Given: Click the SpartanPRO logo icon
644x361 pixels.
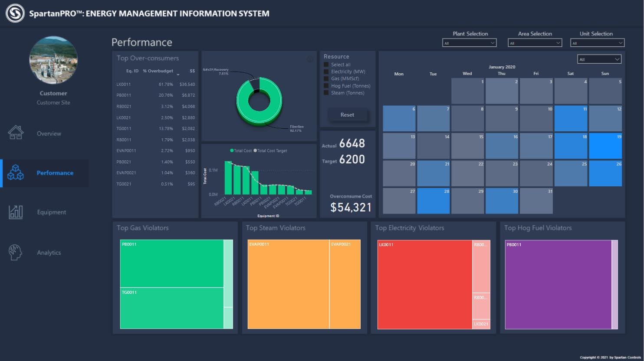Looking at the screenshot, I should point(15,13).
